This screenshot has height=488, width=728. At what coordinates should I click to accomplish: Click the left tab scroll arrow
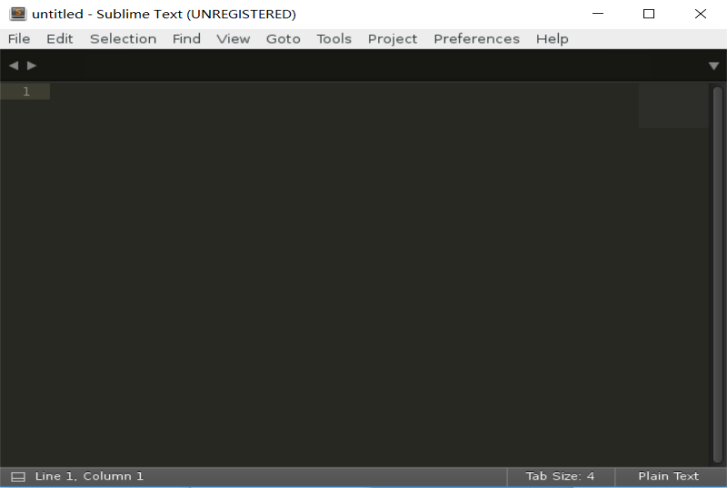[13, 65]
